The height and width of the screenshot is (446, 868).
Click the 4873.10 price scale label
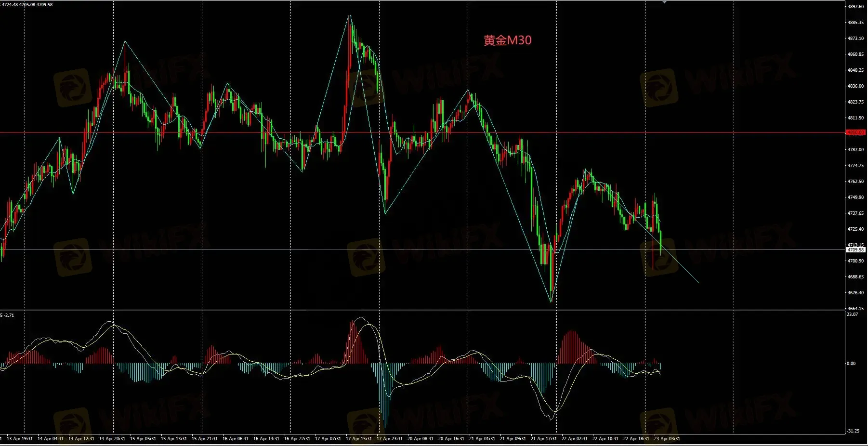click(x=855, y=39)
